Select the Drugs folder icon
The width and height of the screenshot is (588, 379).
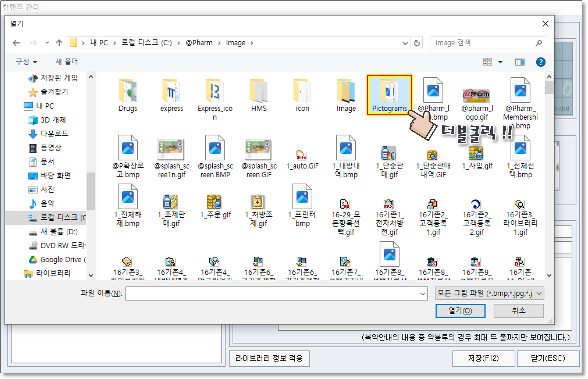coord(128,91)
